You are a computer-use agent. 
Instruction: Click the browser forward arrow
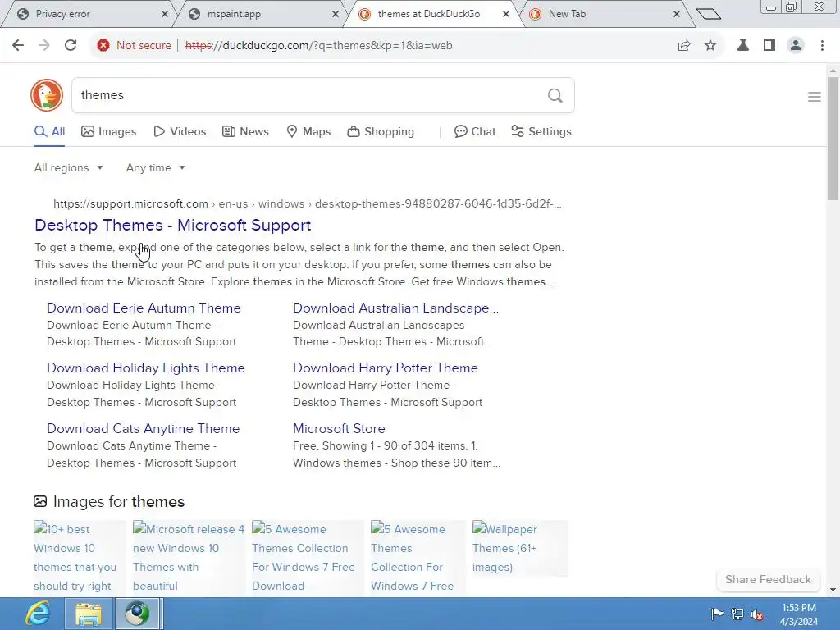(44, 46)
